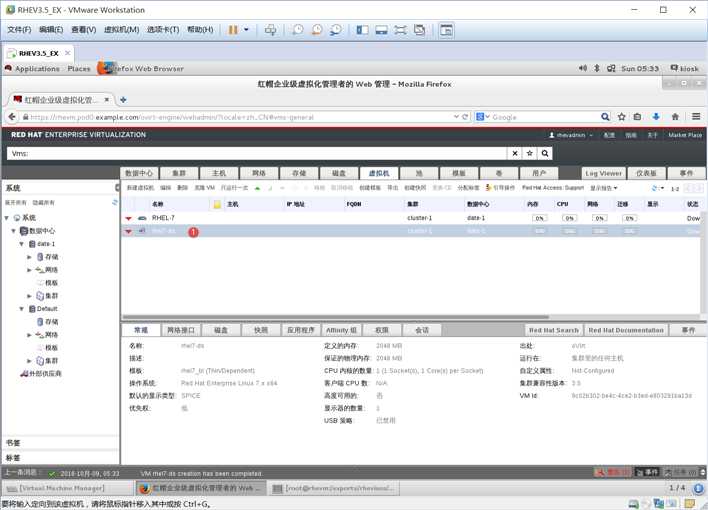Image resolution: width=708 pixels, height=510 pixels.
Task: Click the Market Place link
Action: (685, 135)
